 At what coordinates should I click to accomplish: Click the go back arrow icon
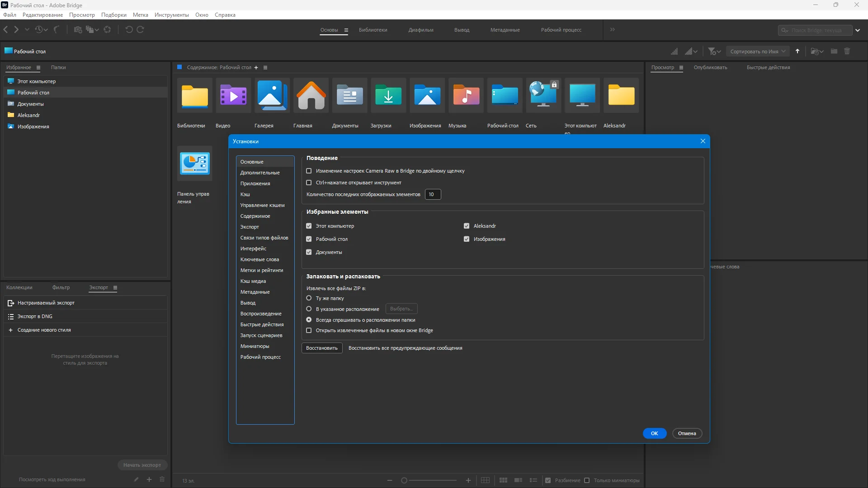tap(6, 30)
